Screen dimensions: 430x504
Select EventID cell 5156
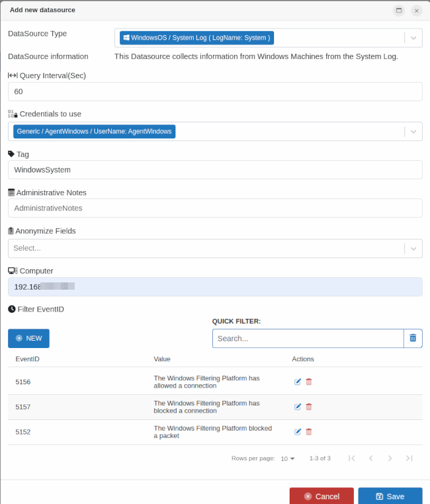(x=22, y=382)
